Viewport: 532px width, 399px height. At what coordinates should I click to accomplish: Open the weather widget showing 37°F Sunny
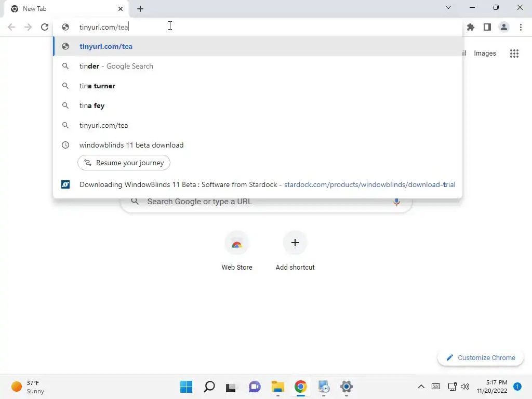tap(28, 387)
